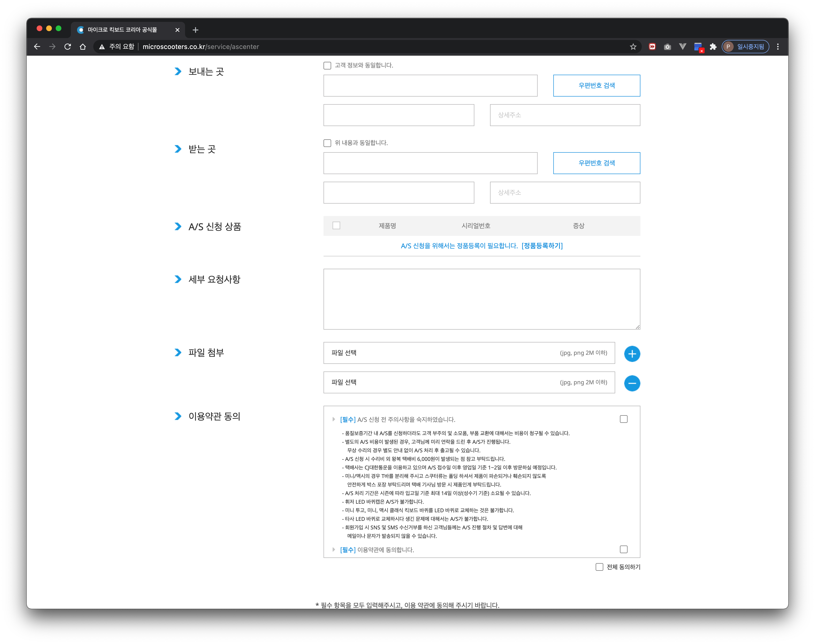Open the 정품등록하기 link

(542, 246)
